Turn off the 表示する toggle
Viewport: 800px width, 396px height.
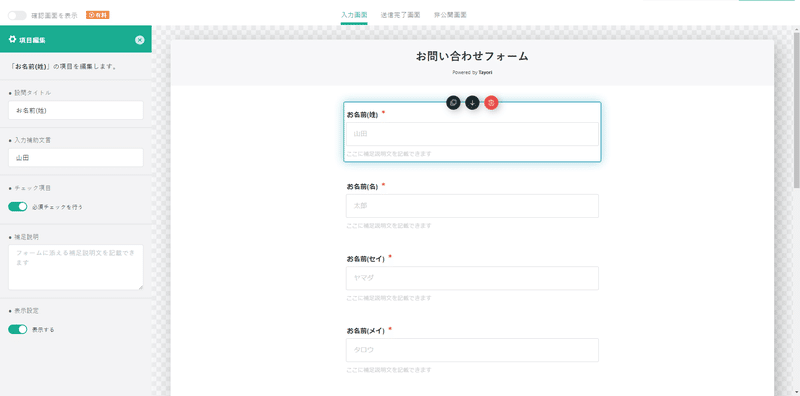17,330
